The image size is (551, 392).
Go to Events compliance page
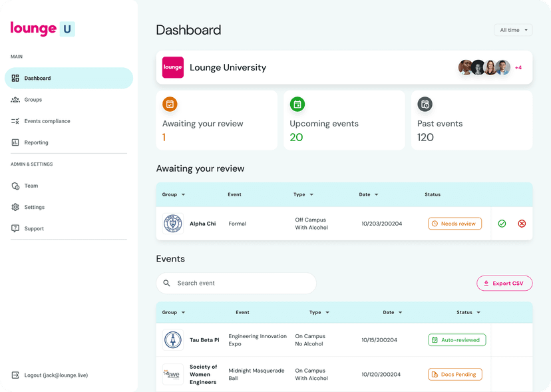pyautogui.click(x=47, y=121)
